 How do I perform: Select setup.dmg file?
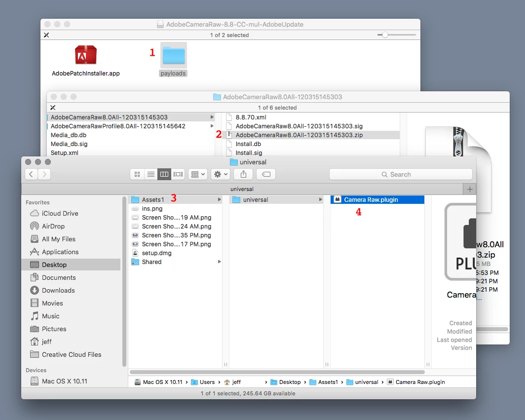176,253
